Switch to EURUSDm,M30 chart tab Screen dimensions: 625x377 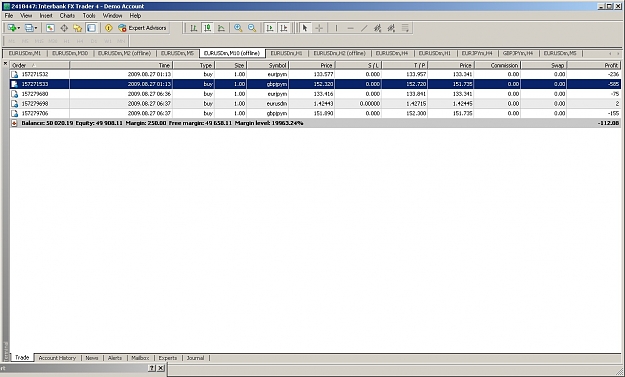click(x=70, y=53)
